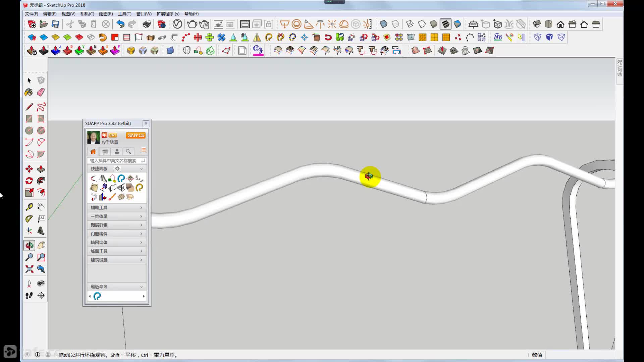Activate the Follow Me tool
The height and width of the screenshot is (362, 644).
coord(41,181)
